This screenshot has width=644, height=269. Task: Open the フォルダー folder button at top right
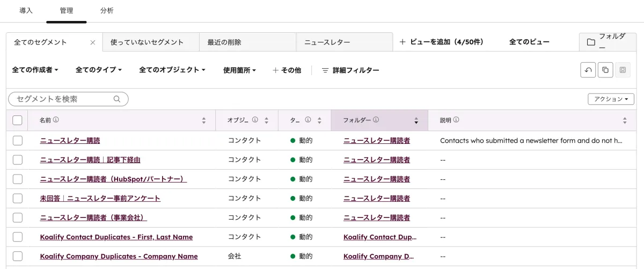[x=608, y=42]
